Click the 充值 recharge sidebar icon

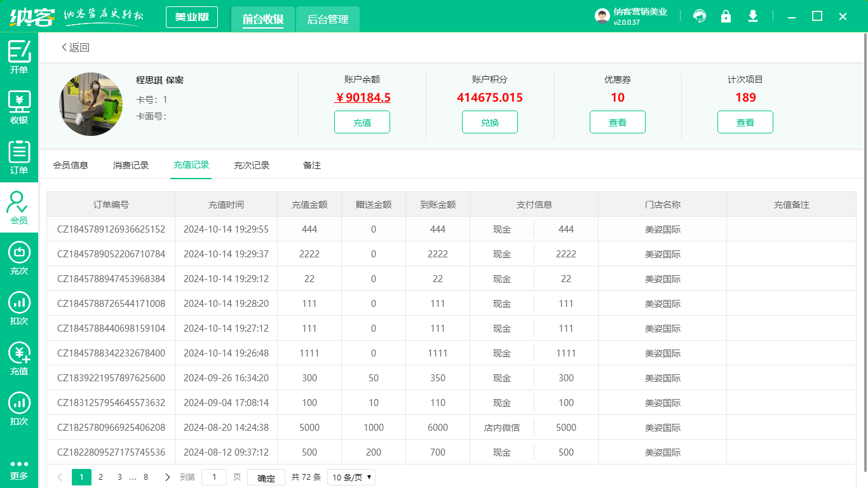19,356
